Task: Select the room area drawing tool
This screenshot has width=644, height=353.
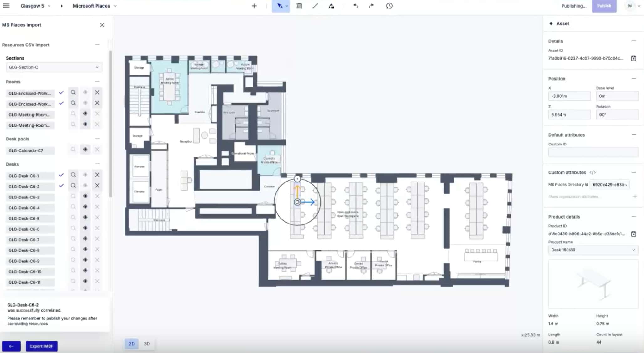Action: [x=299, y=6]
